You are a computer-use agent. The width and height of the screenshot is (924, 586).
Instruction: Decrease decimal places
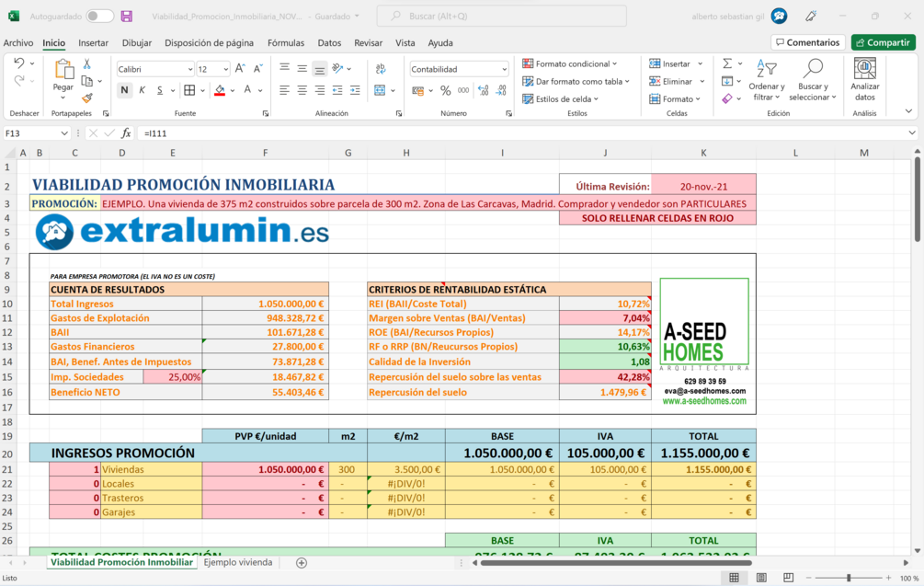point(501,90)
